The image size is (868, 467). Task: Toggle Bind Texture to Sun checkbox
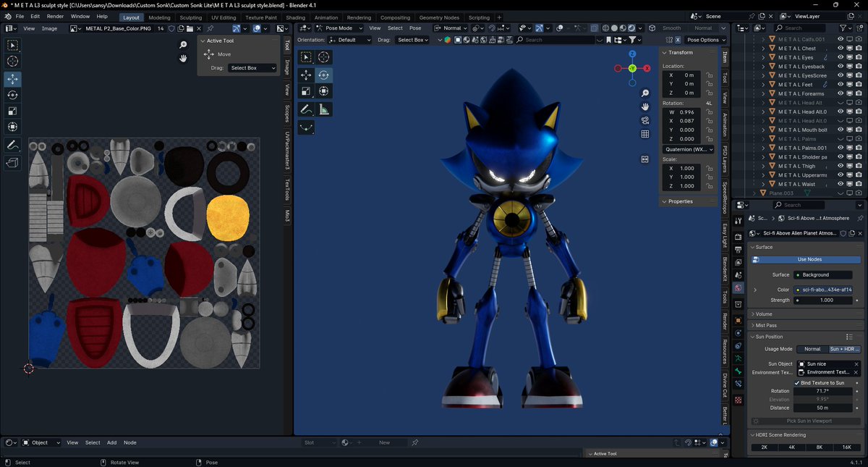[797, 382]
